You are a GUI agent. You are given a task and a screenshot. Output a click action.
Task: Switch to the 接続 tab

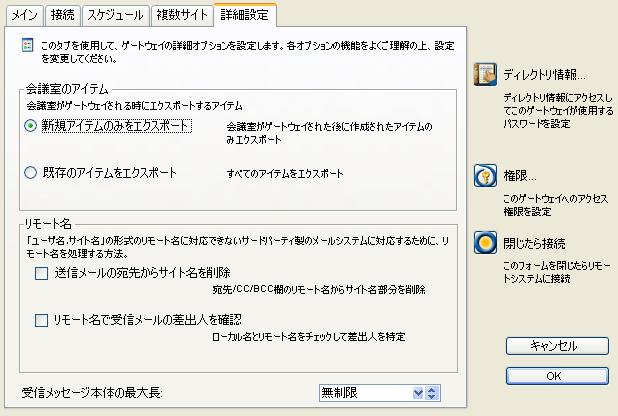click(63, 15)
